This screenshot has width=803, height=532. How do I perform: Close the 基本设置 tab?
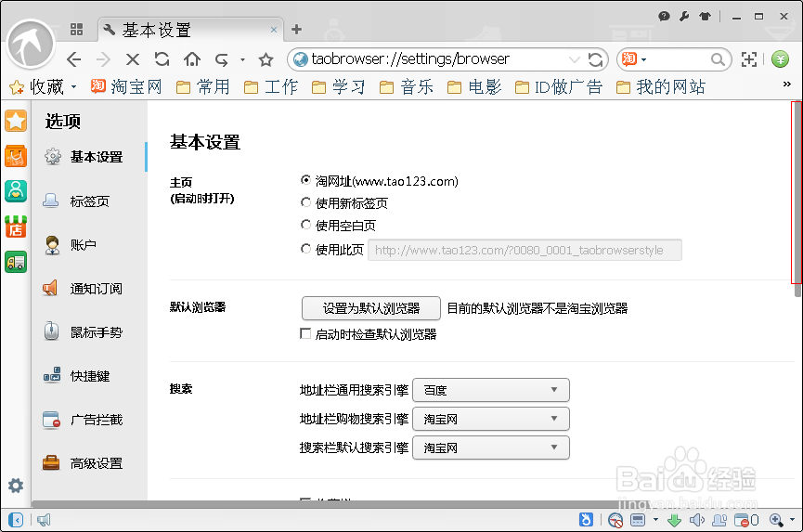[274, 30]
